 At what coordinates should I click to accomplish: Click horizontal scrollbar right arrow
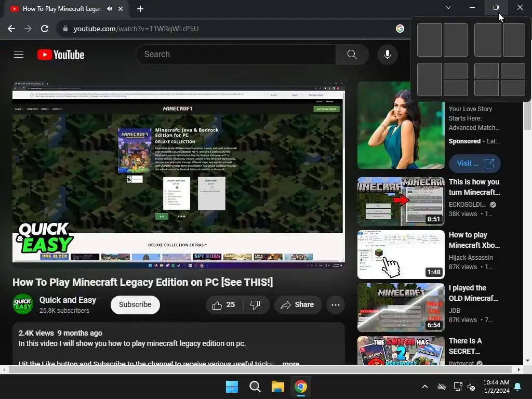[x=519, y=369]
